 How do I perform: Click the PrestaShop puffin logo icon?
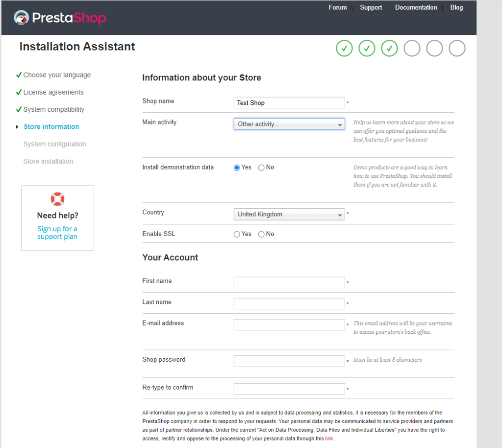[22, 18]
